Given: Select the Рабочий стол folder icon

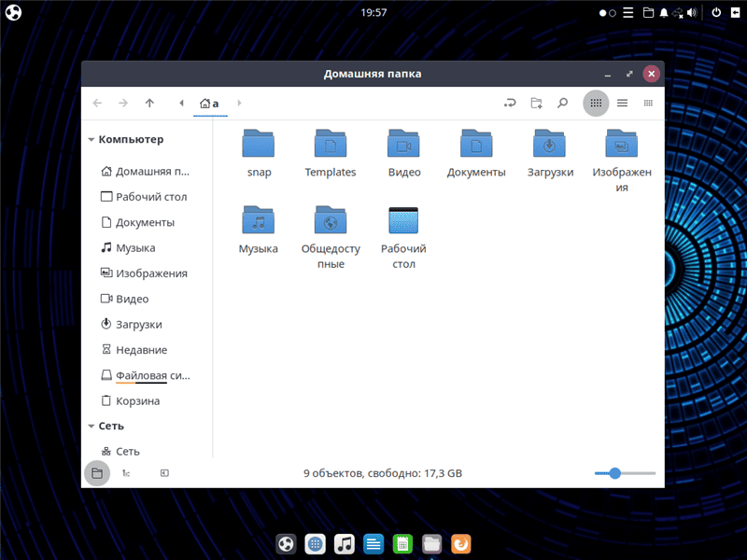Looking at the screenshot, I should tap(403, 220).
